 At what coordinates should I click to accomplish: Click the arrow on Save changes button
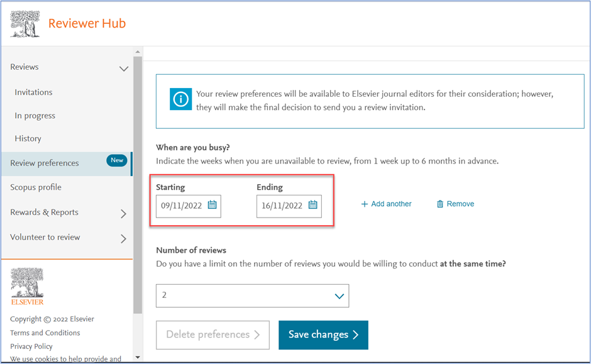coord(355,334)
